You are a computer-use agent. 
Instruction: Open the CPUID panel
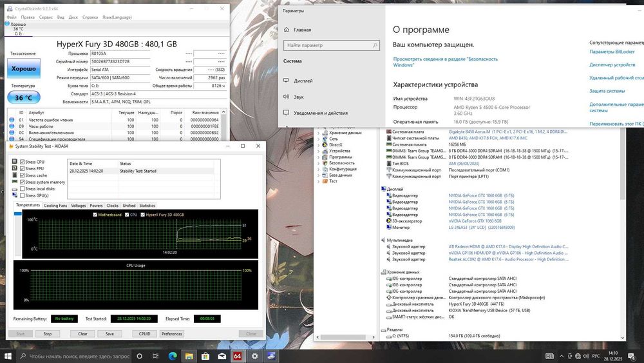tap(144, 334)
